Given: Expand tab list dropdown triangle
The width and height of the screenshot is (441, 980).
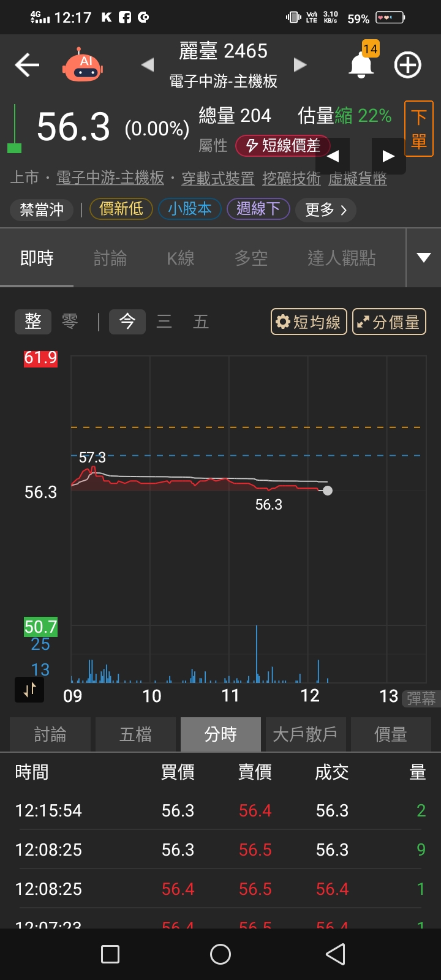Looking at the screenshot, I should point(424,258).
